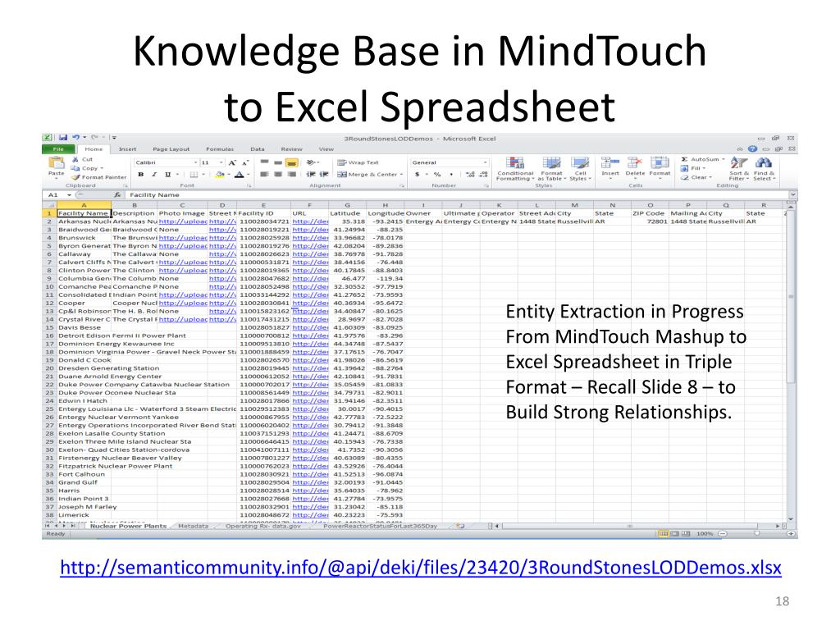Click AutoSum
Screen dimensions: 840x630
point(703,159)
